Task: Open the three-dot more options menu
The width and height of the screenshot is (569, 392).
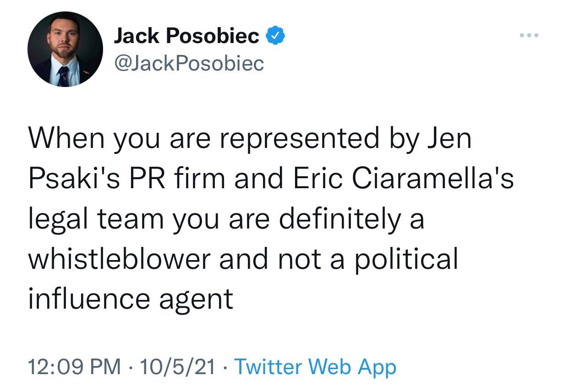Action: click(x=530, y=36)
